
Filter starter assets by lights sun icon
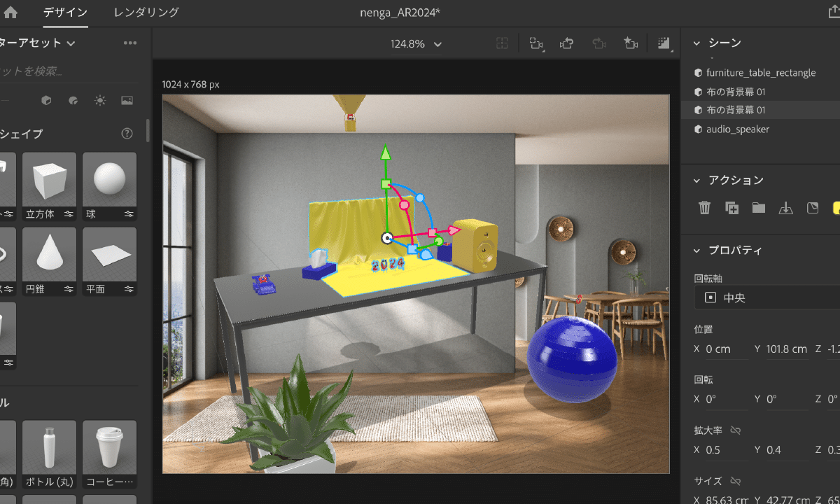tap(100, 101)
